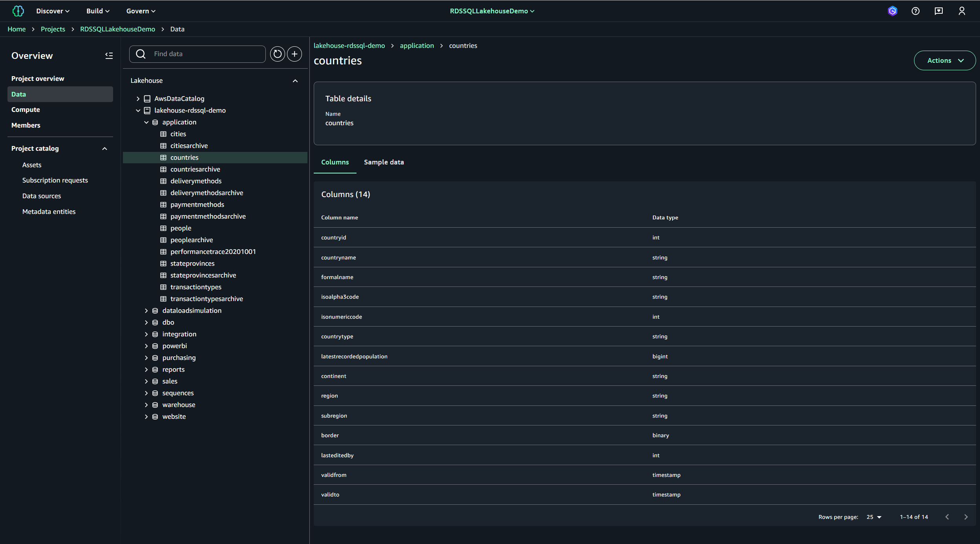
Task: Collapse the Lakehouse section
Action: point(295,81)
